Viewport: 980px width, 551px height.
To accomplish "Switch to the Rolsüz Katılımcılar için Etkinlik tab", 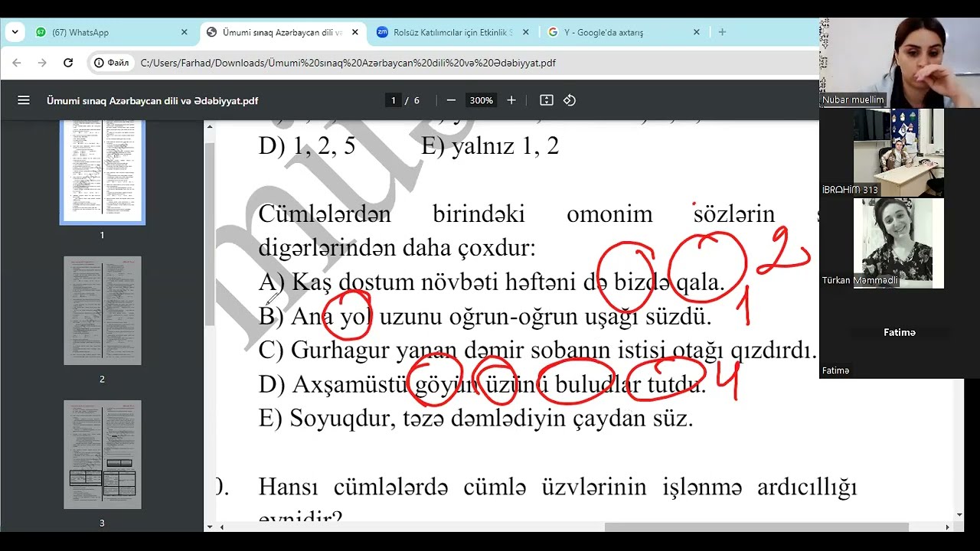I will point(453,32).
